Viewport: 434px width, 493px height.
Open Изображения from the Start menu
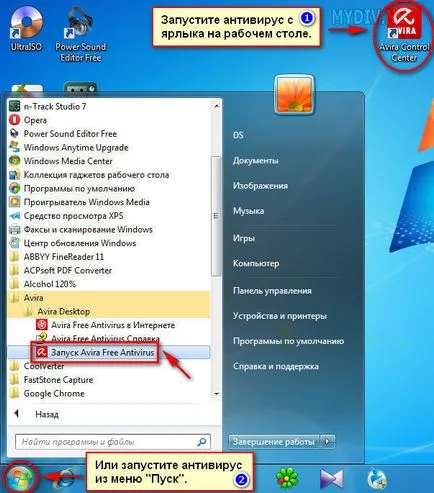260,185
